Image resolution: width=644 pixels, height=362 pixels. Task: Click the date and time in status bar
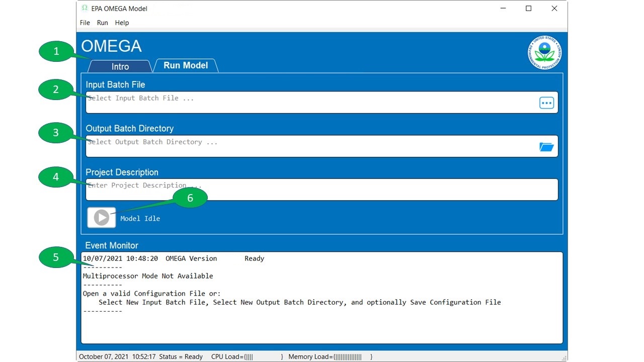[117, 356]
